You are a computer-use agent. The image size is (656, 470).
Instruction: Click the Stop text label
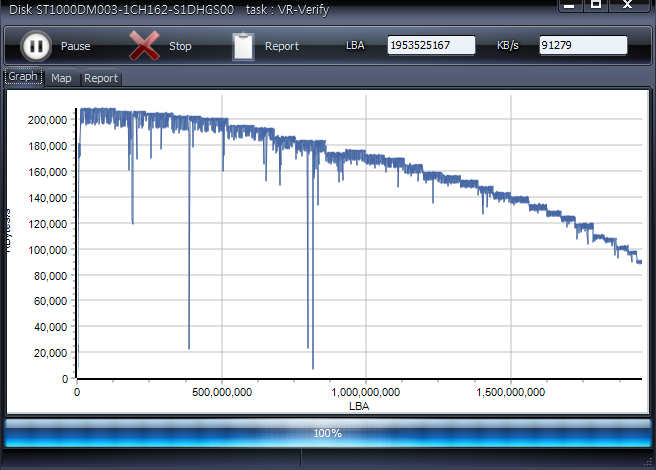pos(180,46)
